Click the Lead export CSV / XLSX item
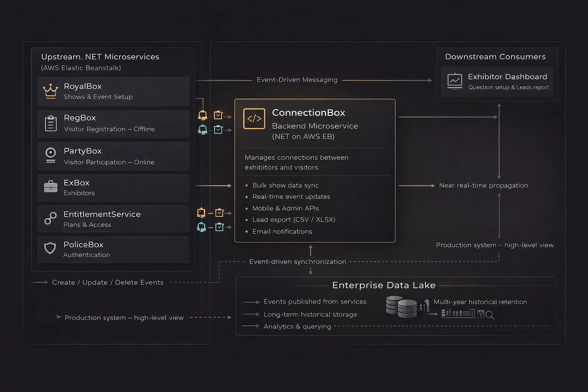 [294, 220]
